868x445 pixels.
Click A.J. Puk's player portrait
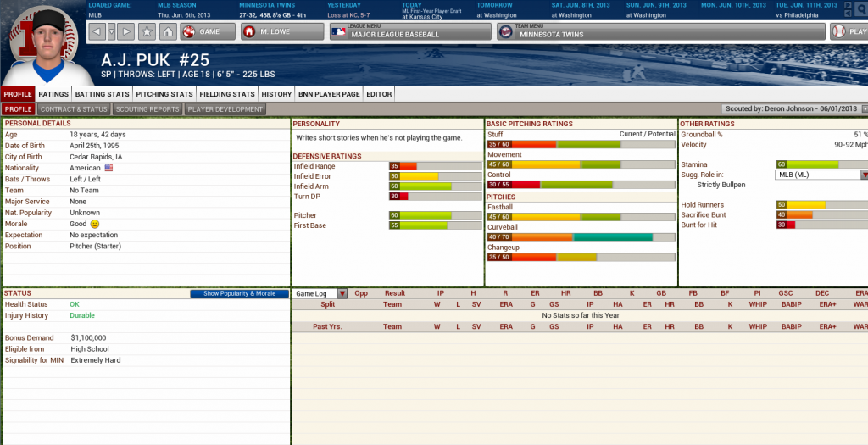(42, 42)
